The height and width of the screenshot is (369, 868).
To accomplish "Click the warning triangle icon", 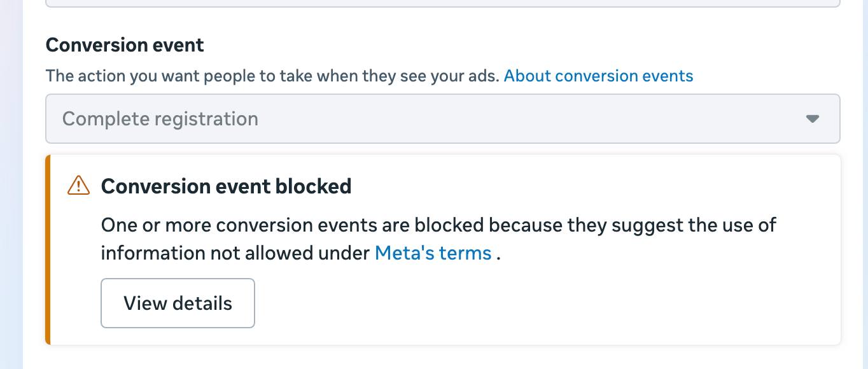I will (78, 186).
